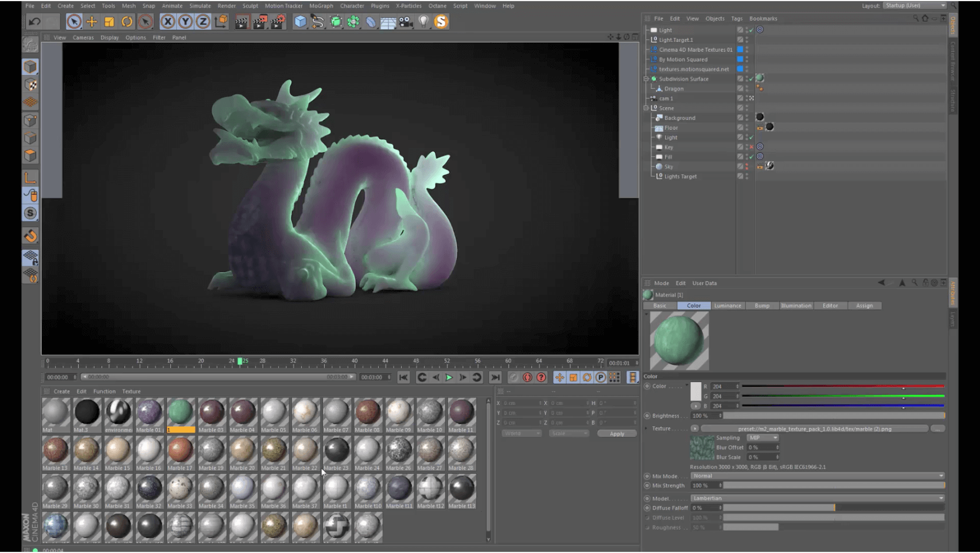Image resolution: width=980 pixels, height=553 pixels.
Task: Open the MoGraph menu
Action: 321,6
